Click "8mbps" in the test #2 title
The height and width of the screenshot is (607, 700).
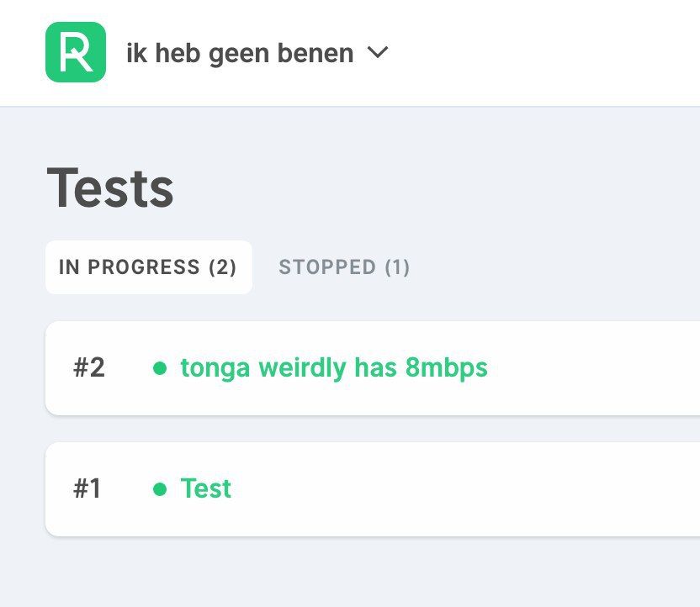pos(446,368)
